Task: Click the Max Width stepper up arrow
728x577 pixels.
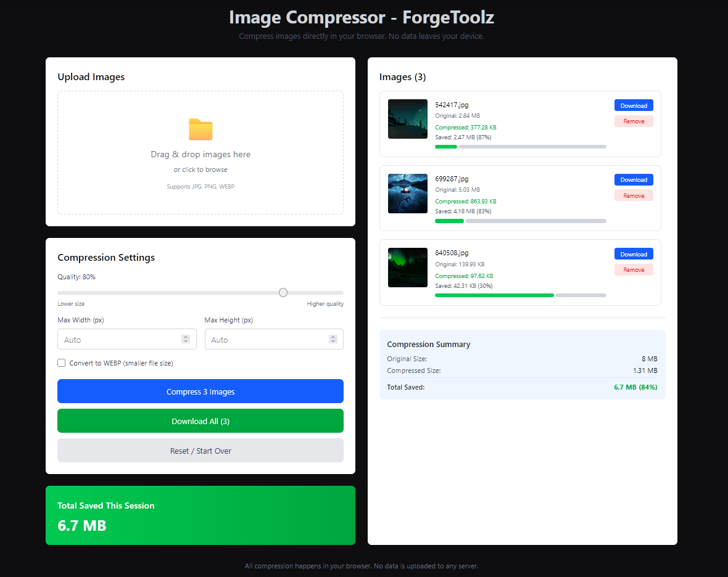Action: (x=186, y=336)
